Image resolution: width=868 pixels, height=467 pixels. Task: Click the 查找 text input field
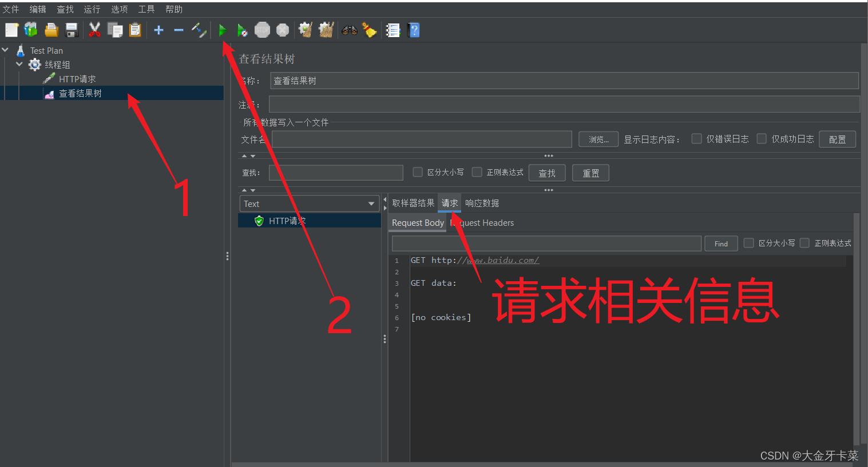coord(336,173)
